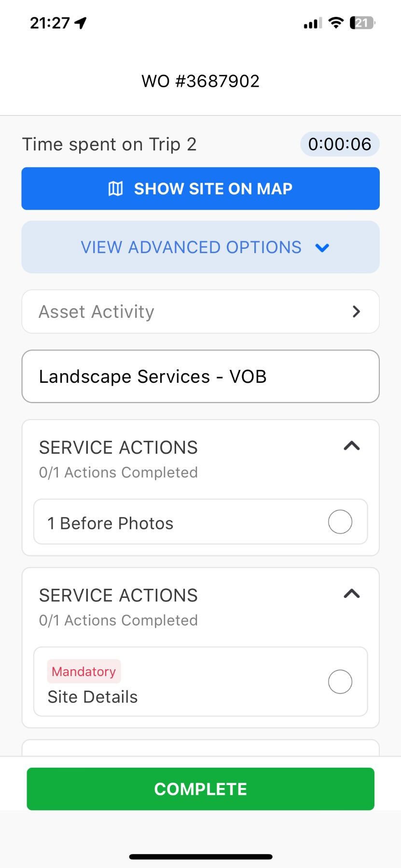This screenshot has height=868, width=401.
Task: Tap Show Site On Map button
Action: [x=201, y=189]
